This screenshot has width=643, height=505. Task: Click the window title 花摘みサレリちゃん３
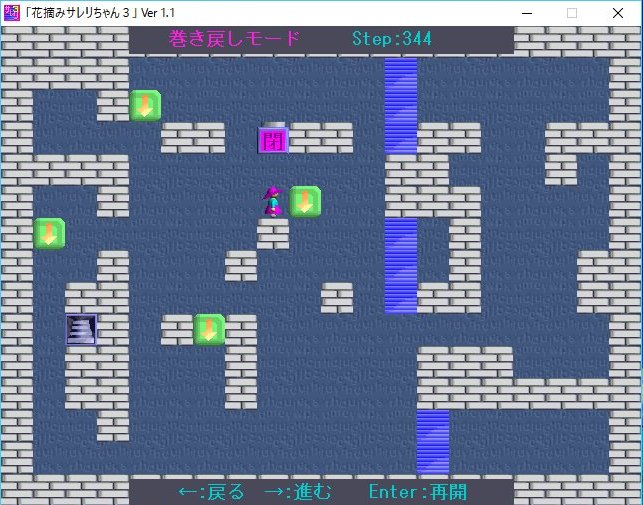100,13
